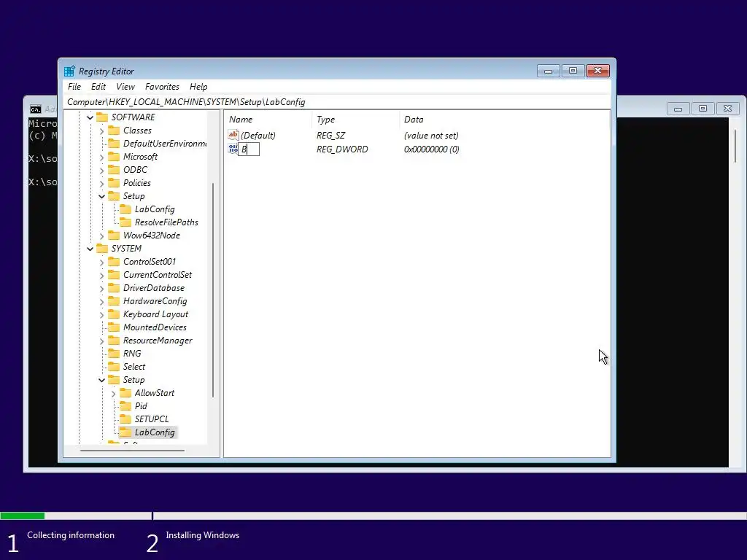747x560 pixels.
Task: Click the tree pane horizontal scrollbar
Action: (x=133, y=450)
